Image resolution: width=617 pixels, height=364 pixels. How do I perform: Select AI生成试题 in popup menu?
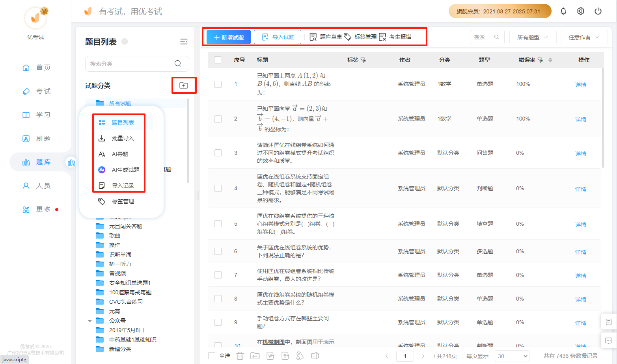click(x=125, y=170)
